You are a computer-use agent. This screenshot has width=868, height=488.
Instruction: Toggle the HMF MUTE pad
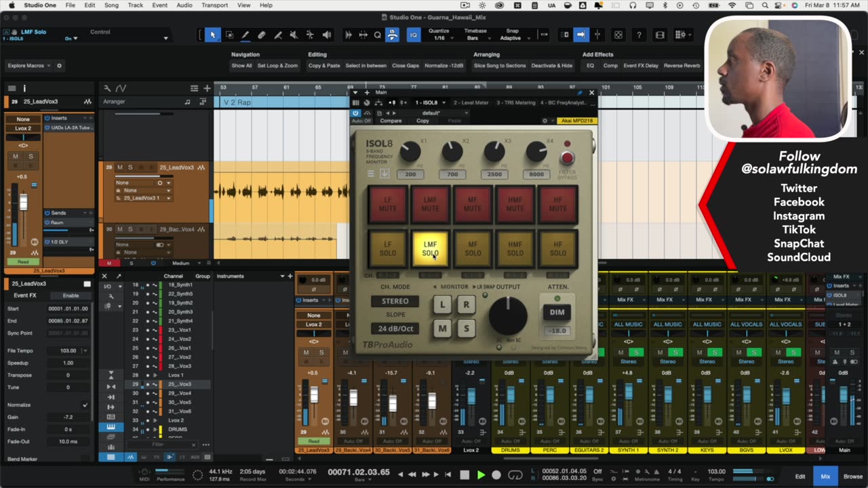[x=515, y=205]
